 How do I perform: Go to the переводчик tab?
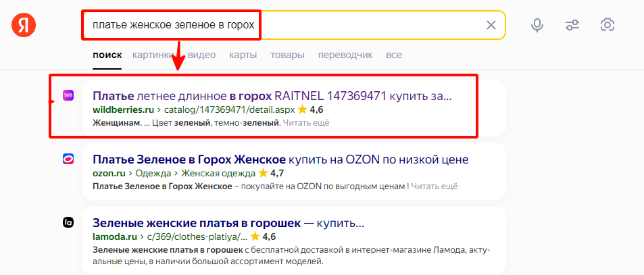[345, 55]
